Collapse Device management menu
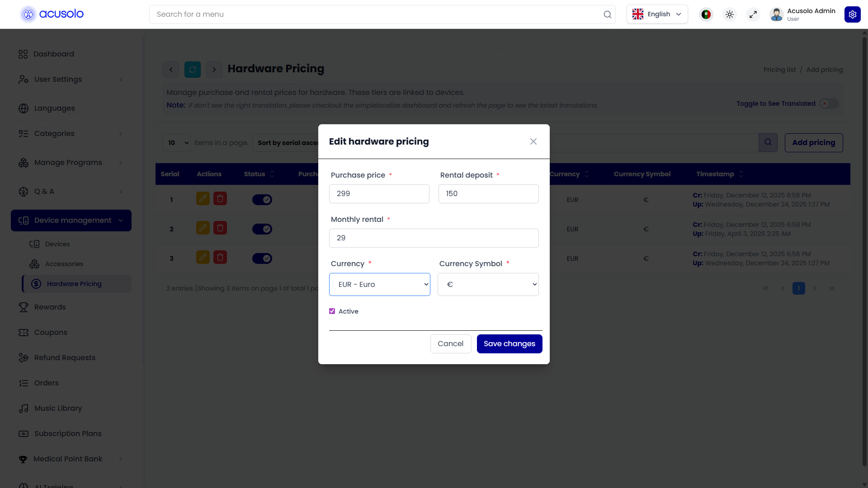This screenshot has height=488, width=868. pyautogui.click(x=71, y=221)
